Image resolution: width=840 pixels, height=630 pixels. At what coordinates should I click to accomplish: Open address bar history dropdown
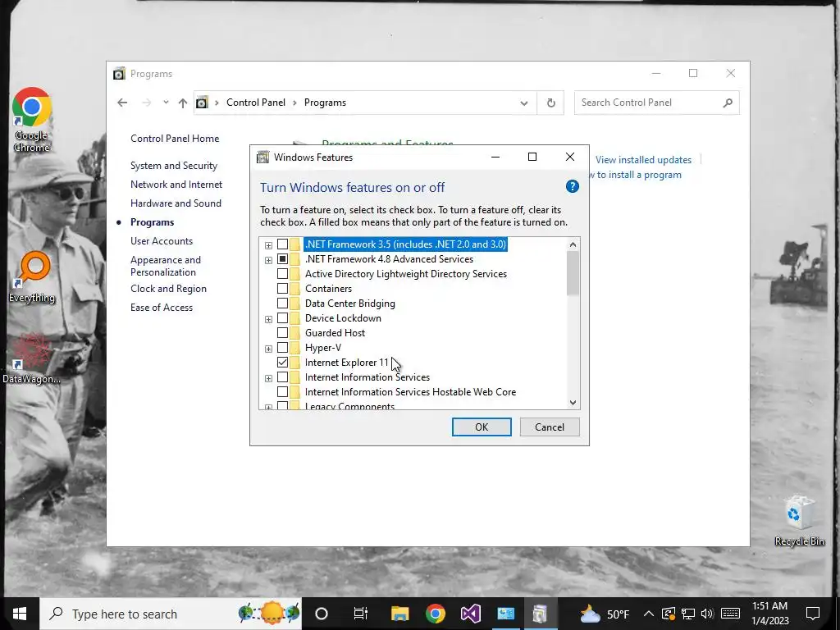[524, 103]
